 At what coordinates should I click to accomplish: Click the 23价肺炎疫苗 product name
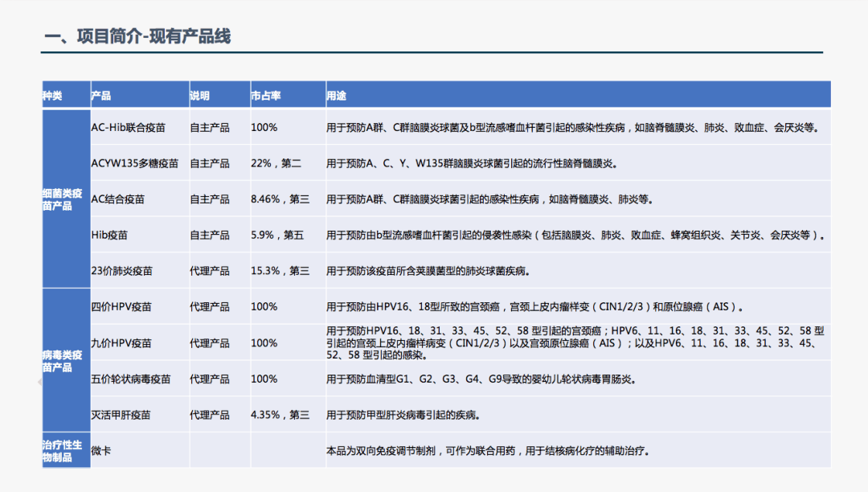(121, 271)
